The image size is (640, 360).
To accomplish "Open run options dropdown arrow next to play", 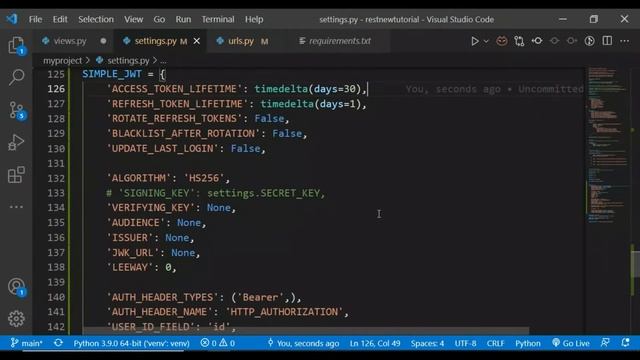I will [486, 41].
